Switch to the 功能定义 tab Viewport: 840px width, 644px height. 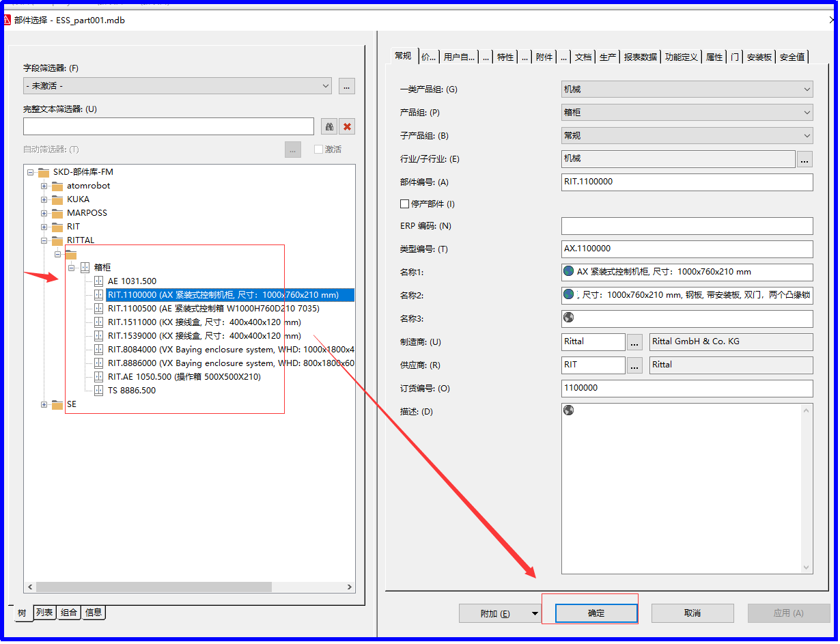point(682,57)
